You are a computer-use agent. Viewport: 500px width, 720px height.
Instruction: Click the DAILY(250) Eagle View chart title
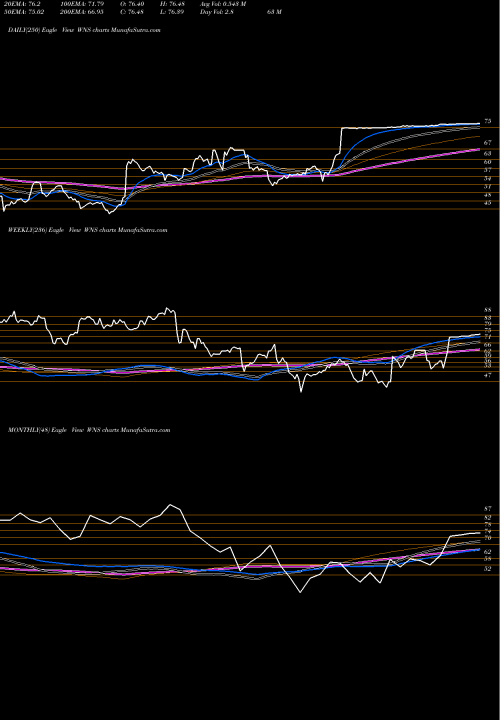click(84, 30)
